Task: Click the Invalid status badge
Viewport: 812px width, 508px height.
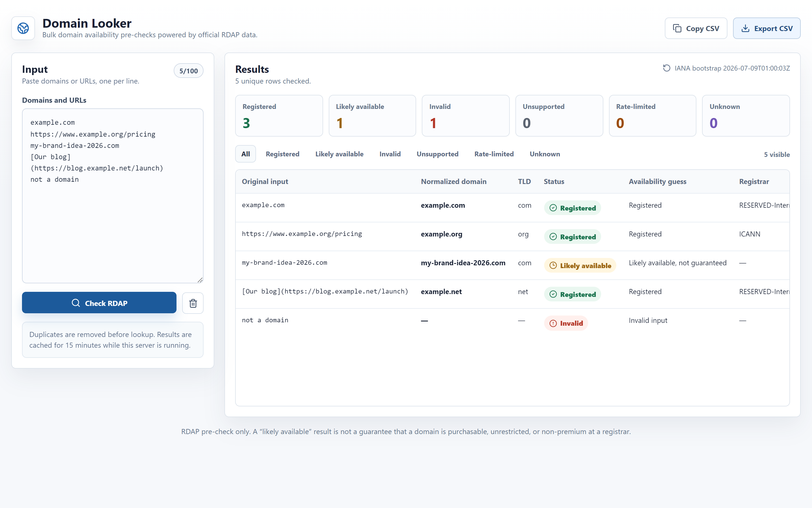Action: tap(566, 323)
